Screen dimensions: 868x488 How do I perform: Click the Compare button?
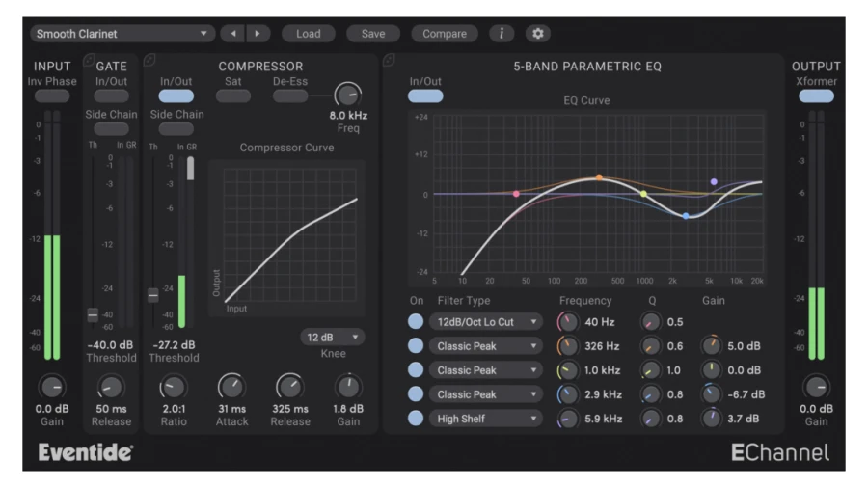445,34
